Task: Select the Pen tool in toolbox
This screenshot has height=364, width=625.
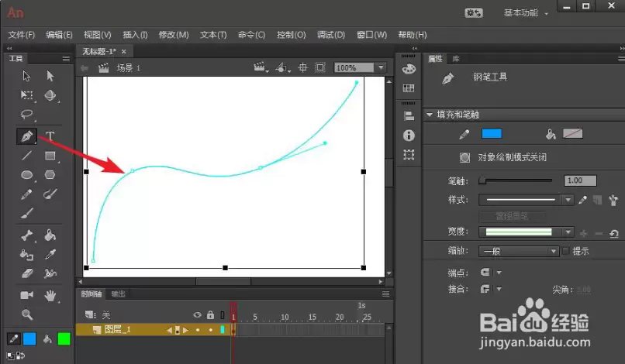Action: [x=26, y=136]
